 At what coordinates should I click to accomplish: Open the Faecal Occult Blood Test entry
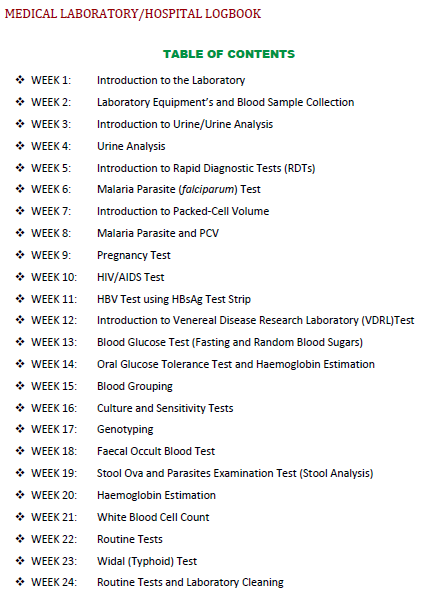point(156,451)
